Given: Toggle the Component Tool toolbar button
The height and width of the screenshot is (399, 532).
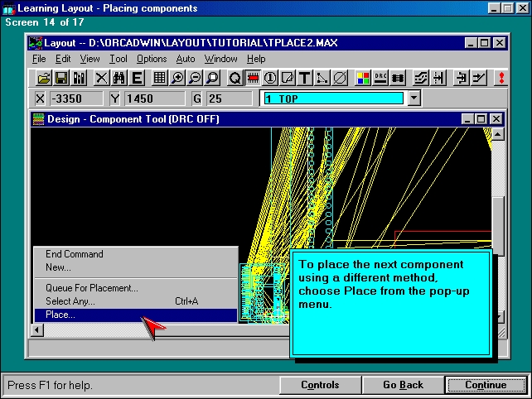Looking at the screenshot, I should (254, 78).
